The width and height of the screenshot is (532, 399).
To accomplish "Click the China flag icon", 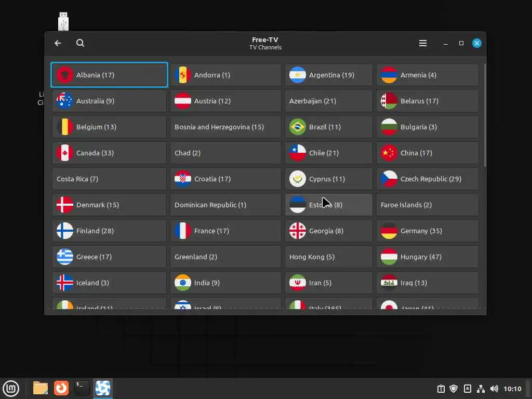I will pyautogui.click(x=389, y=153).
